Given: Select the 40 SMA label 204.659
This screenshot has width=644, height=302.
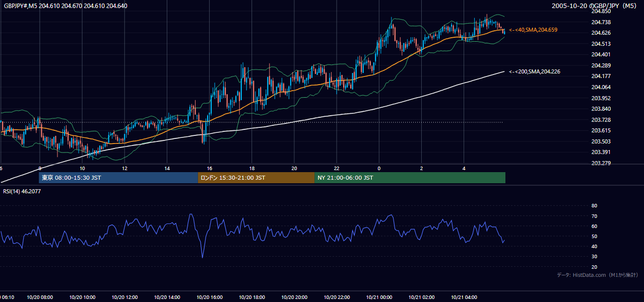Looking at the screenshot, I should point(533,30).
